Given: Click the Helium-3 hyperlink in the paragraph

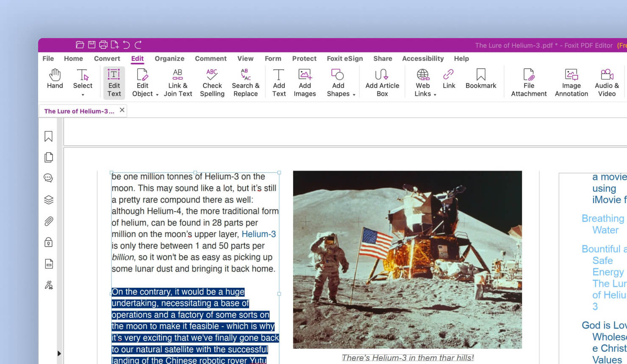Looking at the screenshot, I should pyautogui.click(x=258, y=234).
